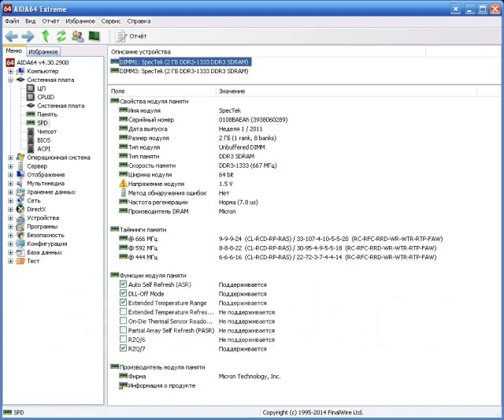504x420 pixels.
Task: Select SPD in the tree
Action: (x=42, y=123)
